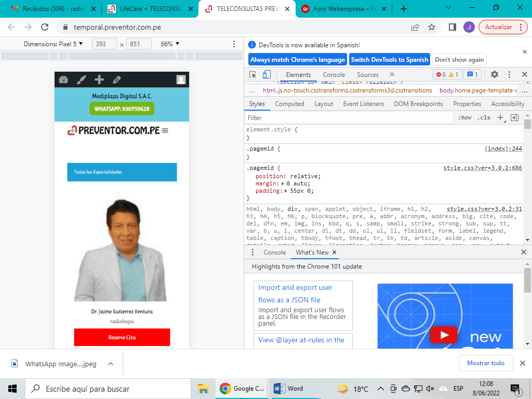Screen dimensions: 532x399
Task: Close the DevTools panel
Action: [525, 74]
